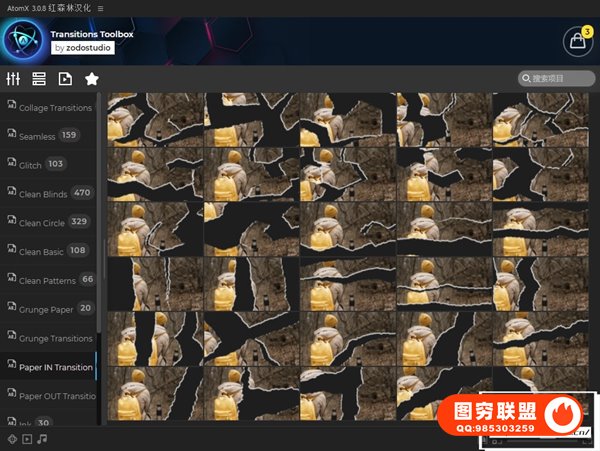Image resolution: width=600 pixels, height=451 pixels.
Task: Select the Grunge Paper category
Action: click(x=46, y=310)
